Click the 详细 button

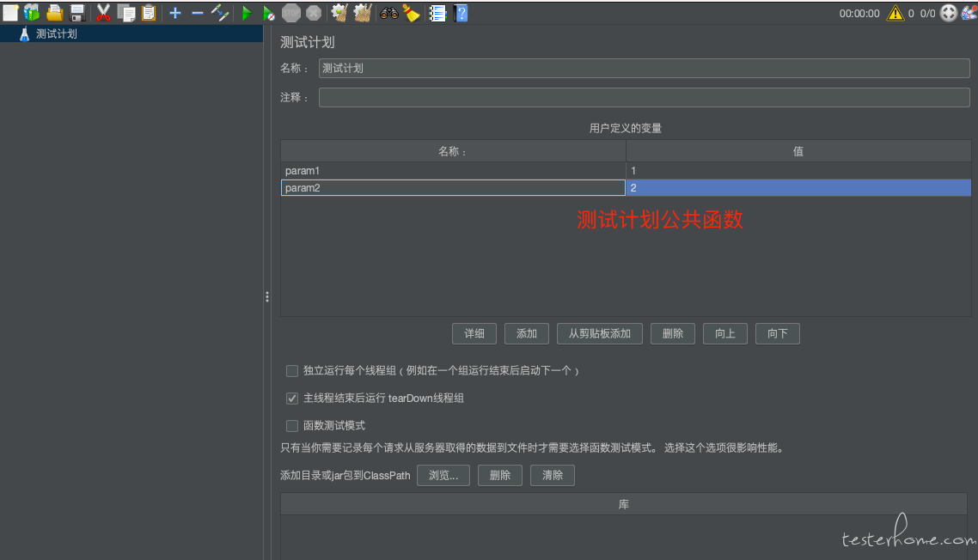point(474,333)
